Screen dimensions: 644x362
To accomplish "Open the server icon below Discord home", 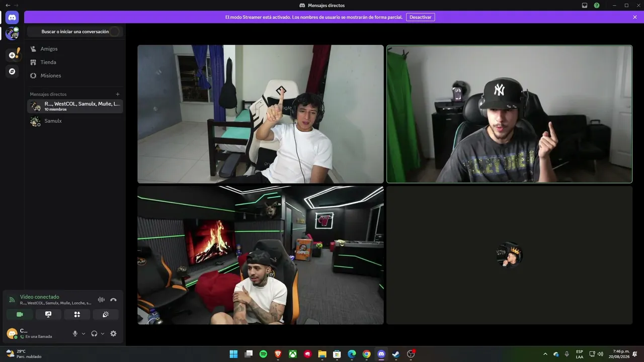I will [12, 34].
